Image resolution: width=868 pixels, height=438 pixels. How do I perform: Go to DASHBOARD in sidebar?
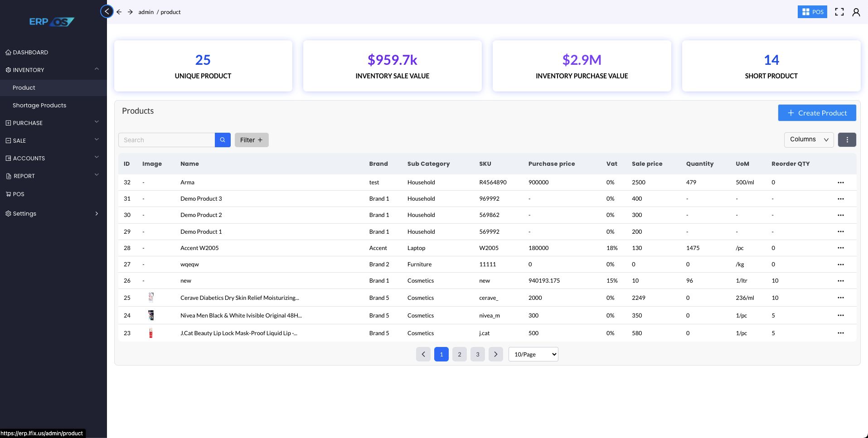tap(30, 52)
